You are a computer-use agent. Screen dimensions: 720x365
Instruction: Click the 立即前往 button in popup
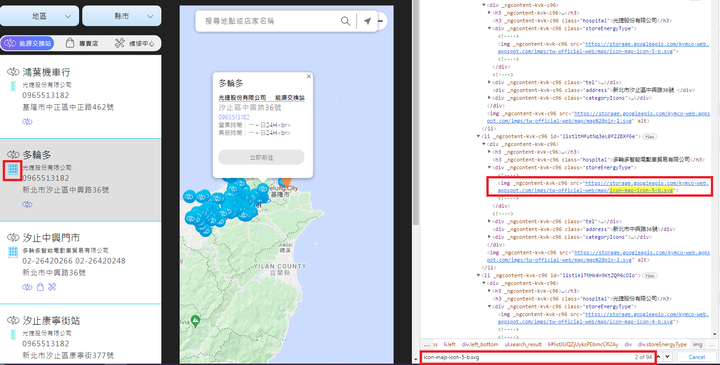(261, 157)
